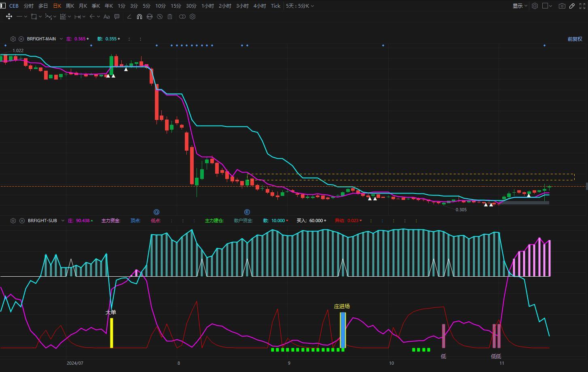
Task: Switch to the 分时 intraday tab
Action: pyautogui.click(x=28, y=6)
